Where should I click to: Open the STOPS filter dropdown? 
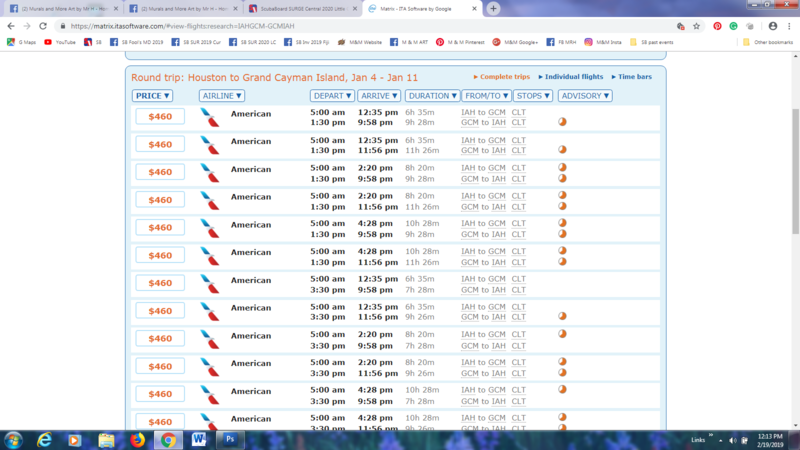click(x=533, y=96)
